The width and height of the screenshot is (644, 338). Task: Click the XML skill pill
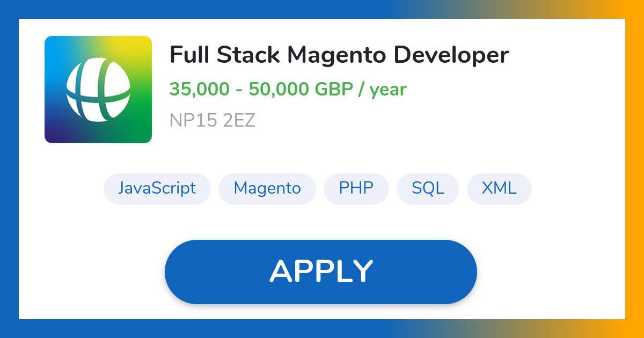click(499, 188)
